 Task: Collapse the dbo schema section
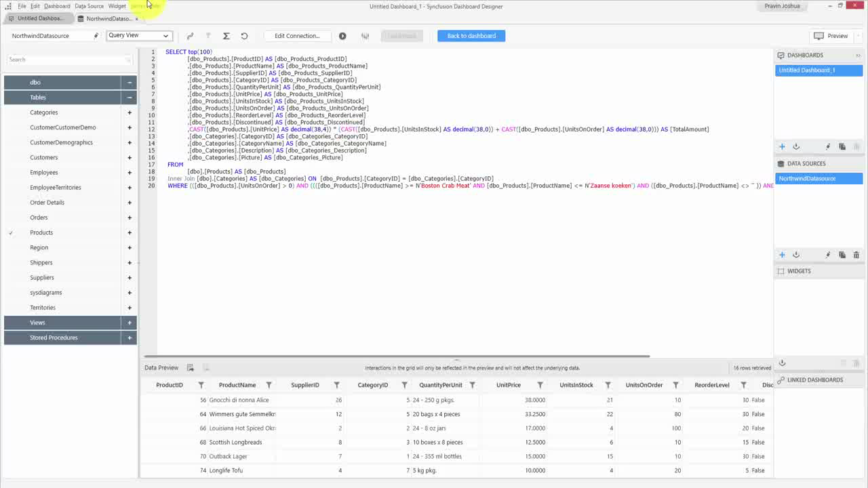130,83
